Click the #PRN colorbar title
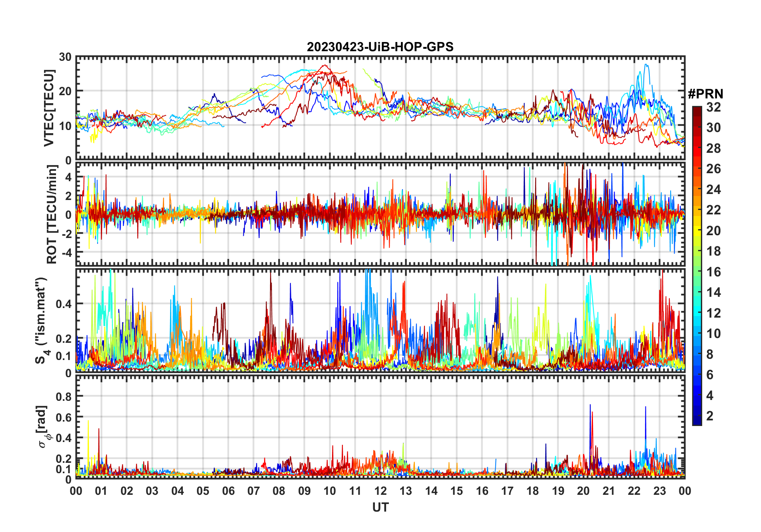Screen dimensions: 761x532 coord(705,94)
